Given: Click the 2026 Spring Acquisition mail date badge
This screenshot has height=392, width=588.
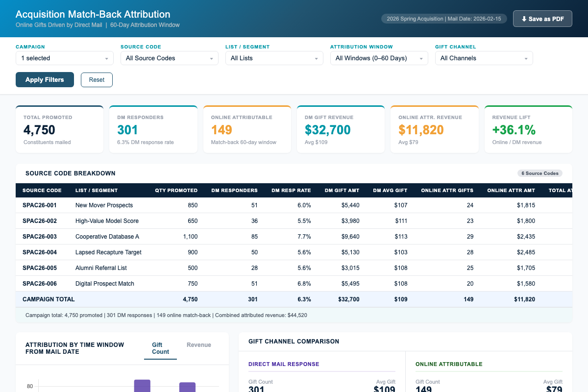Looking at the screenshot, I should [x=444, y=19].
